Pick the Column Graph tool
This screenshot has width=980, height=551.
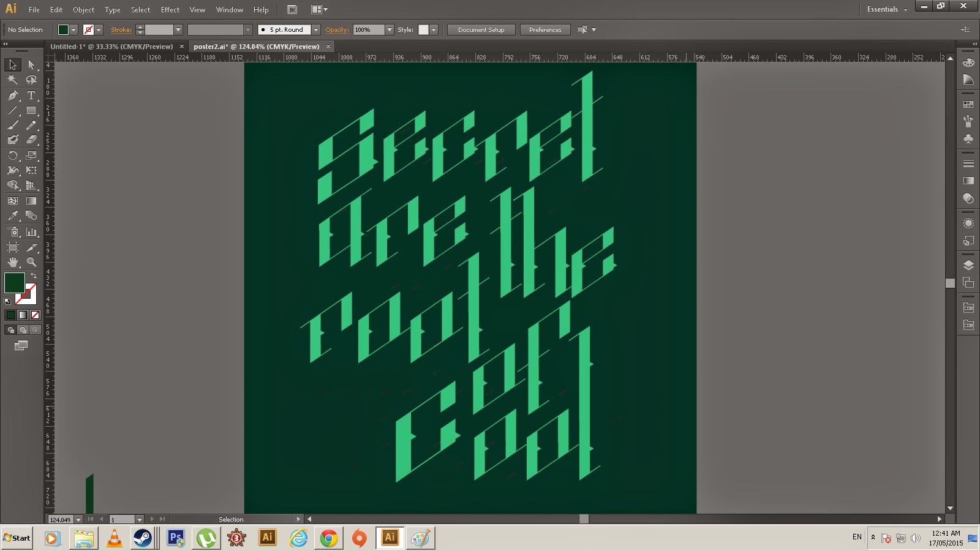tap(31, 231)
